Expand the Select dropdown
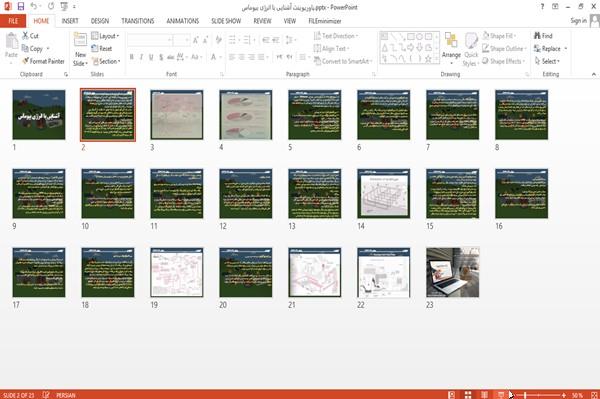Viewport: 600px width, 399px height. pos(548,61)
